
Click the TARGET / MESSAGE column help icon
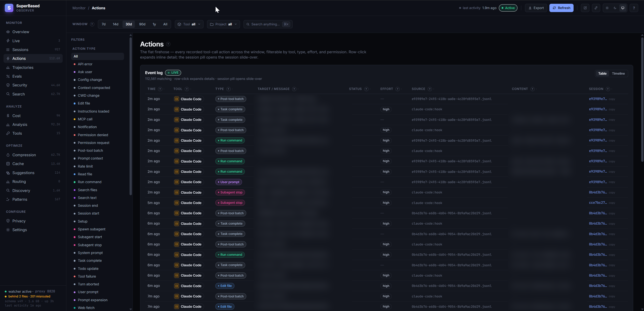(294, 89)
